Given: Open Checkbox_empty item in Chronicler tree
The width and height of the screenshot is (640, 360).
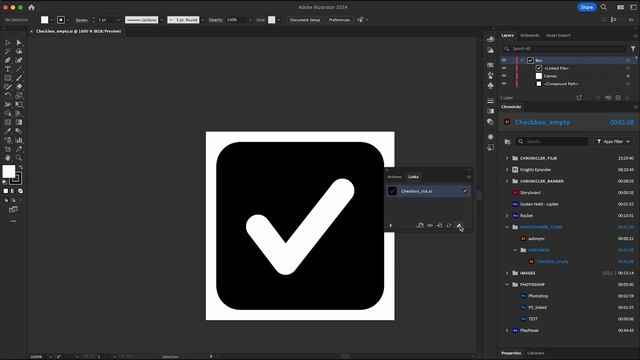Looking at the screenshot, I should tap(552, 262).
